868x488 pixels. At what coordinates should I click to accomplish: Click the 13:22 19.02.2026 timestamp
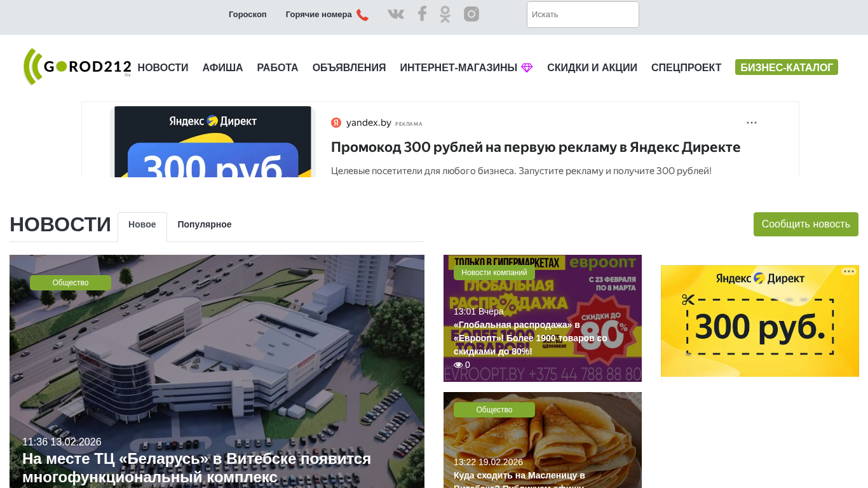[x=488, y=462]
